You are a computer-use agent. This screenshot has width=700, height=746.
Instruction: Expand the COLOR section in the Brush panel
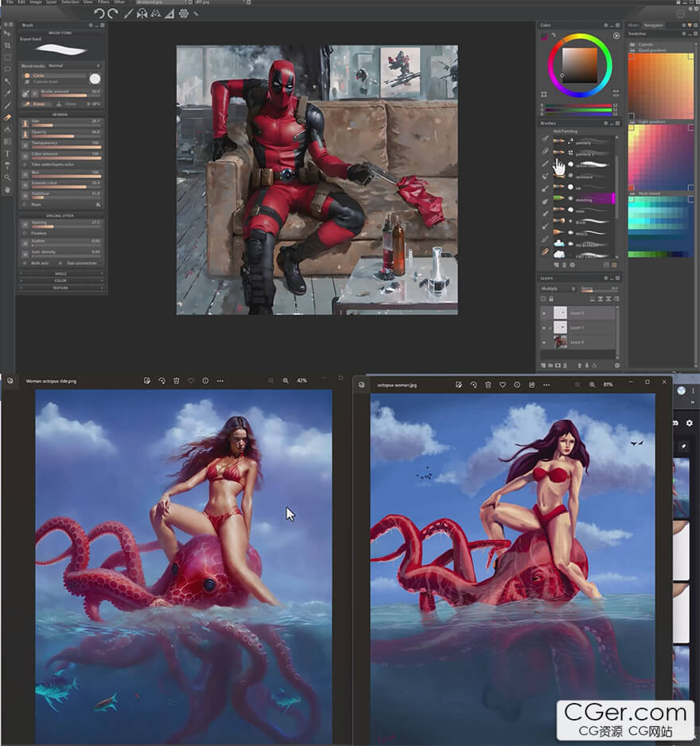coord(61,281)
